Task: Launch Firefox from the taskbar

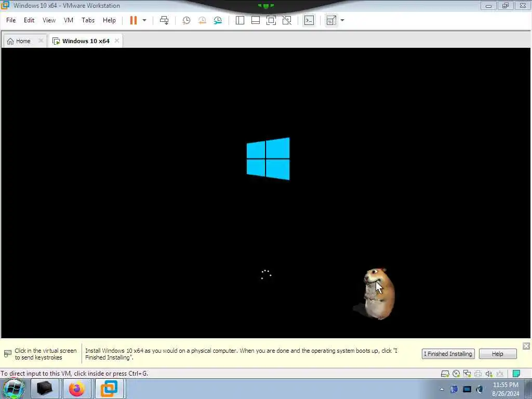Action: point(77,389)
